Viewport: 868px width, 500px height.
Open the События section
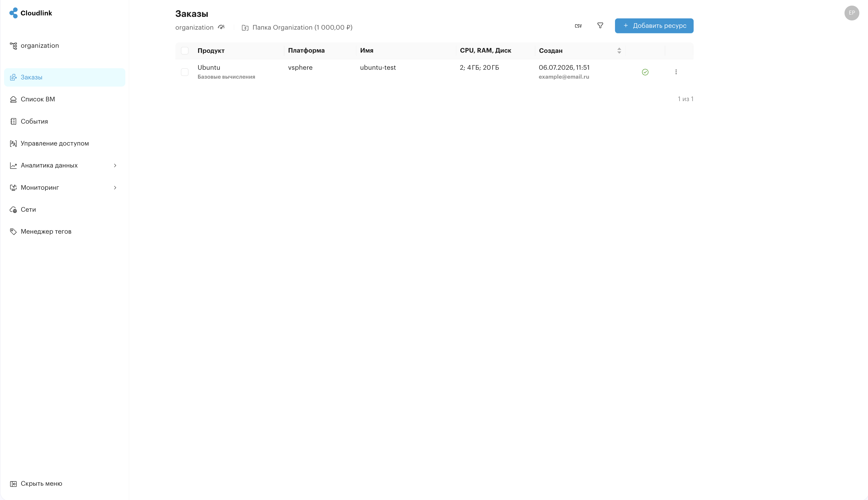tap(65, 121)
